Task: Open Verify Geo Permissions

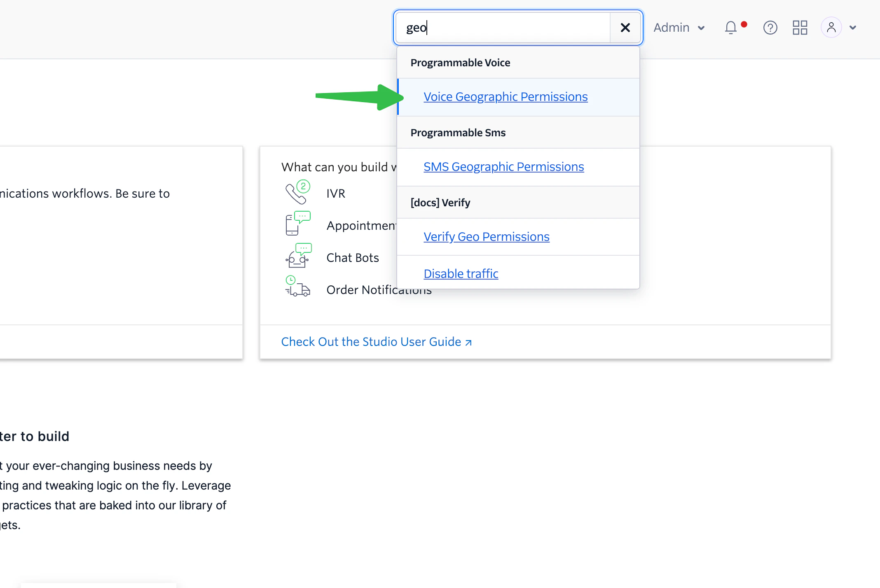Action: [x=486, y=237]
